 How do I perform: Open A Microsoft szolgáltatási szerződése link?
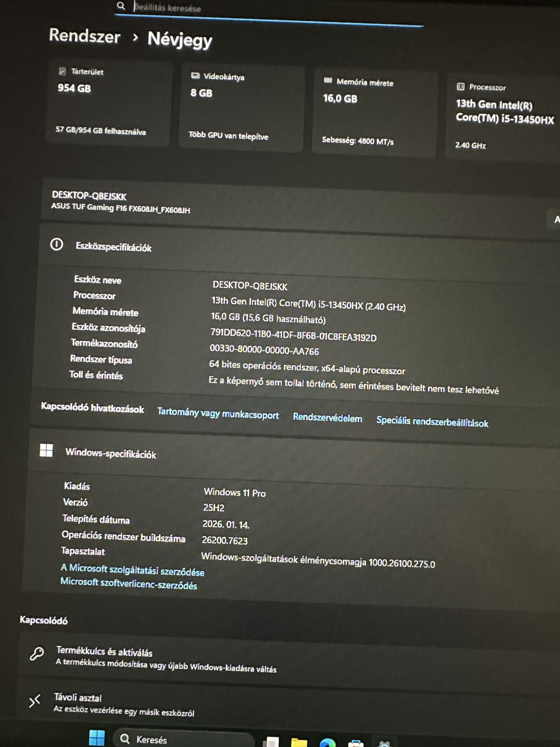click(x=132, y=570)
